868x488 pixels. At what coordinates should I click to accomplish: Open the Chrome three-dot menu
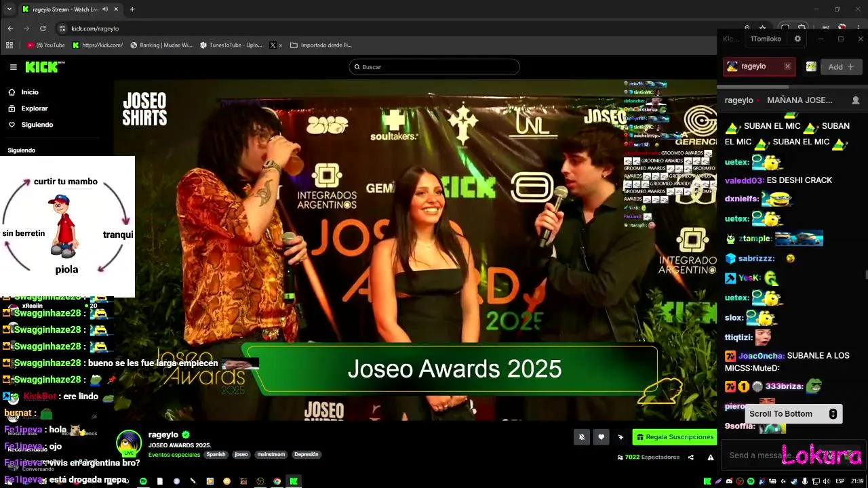859,28
